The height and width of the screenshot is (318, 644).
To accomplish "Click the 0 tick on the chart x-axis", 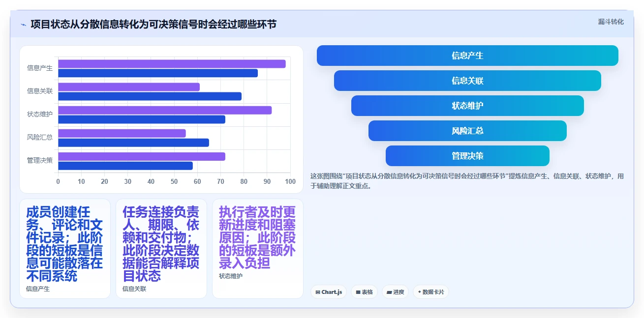I will point(58,182).
